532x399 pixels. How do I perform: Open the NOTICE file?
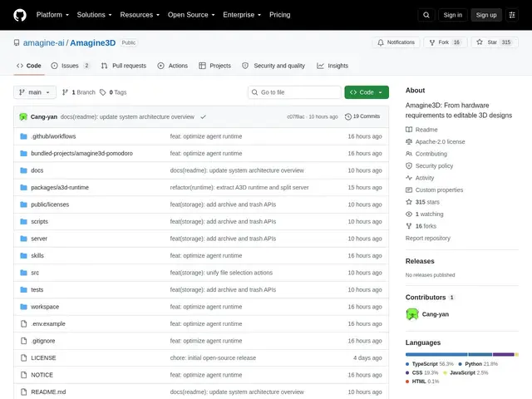(42, 375)
